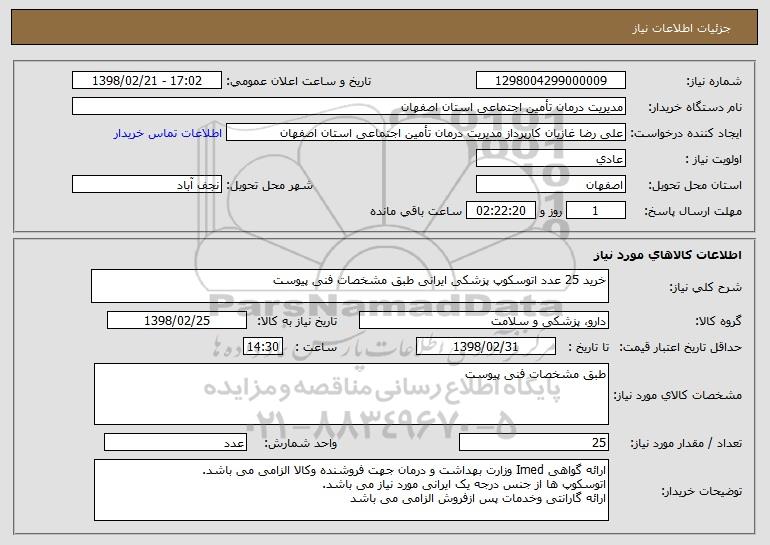Click the label مهلت ارسال پاسخ

[x=693, y=211]
